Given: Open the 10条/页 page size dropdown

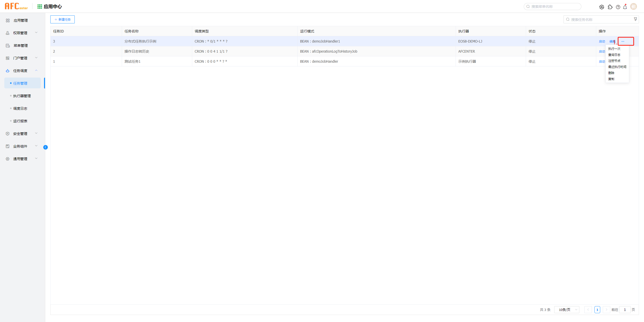Looking at the screenshot, I should pyautogui.click(x=567, y=310).
